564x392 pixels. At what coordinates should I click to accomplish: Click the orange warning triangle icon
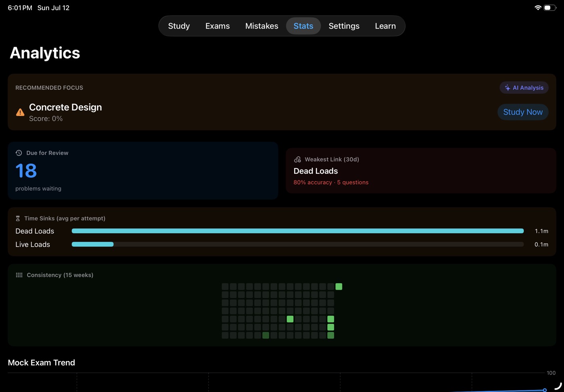[x=20, y=112]
